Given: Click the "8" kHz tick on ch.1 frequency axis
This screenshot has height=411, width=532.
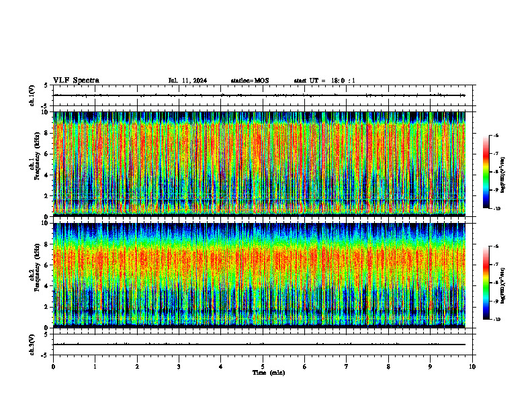Looking at the screenshot, I should (47, 133).
